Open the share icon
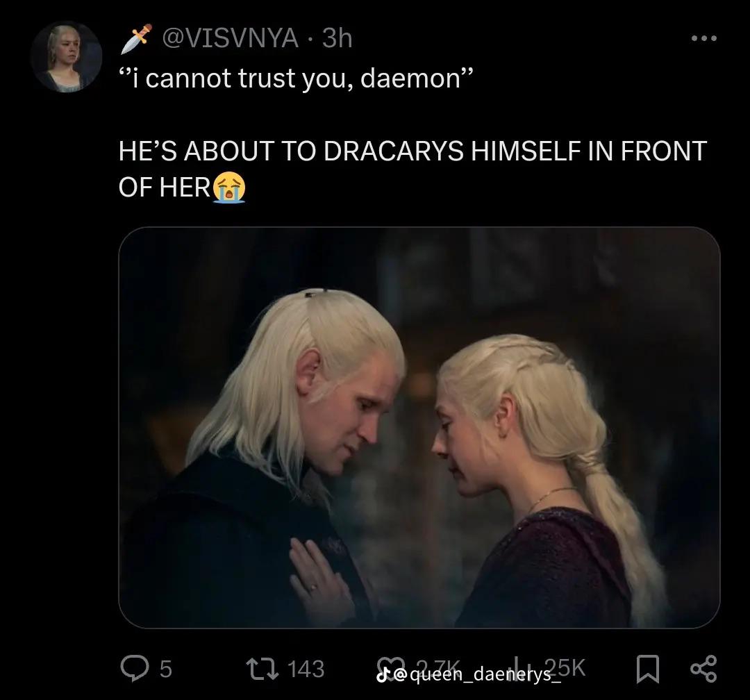Image resolution: width=750 pixels, height=700 pixels. (703, 669)
